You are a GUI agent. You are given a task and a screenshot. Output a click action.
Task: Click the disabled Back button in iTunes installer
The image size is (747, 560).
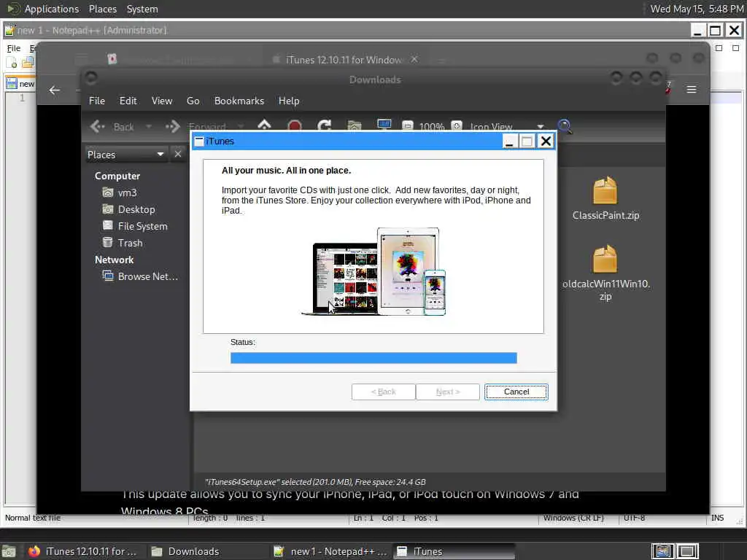[x=384, y=392]
